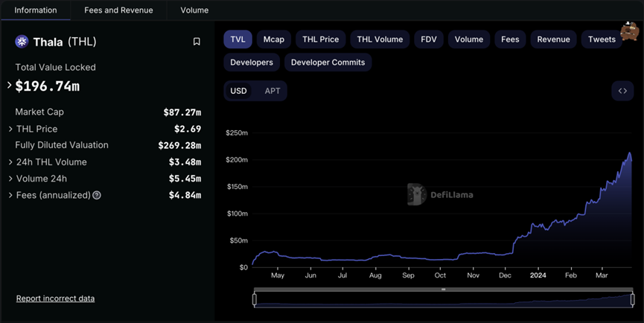Click the left range slider handle
The image size is (644, 323).
pos(254,300)
